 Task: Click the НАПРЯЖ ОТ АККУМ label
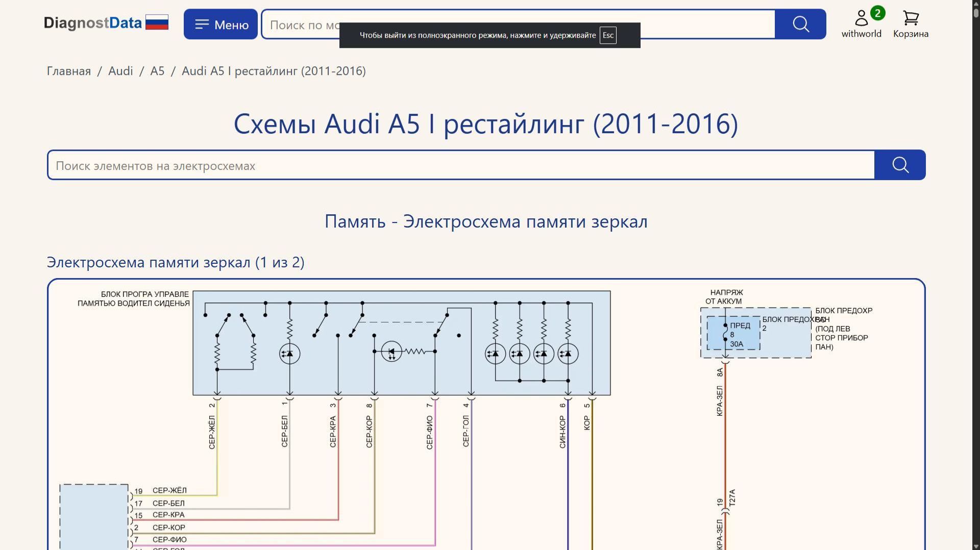pyautogui.click(x=724, y=297)
